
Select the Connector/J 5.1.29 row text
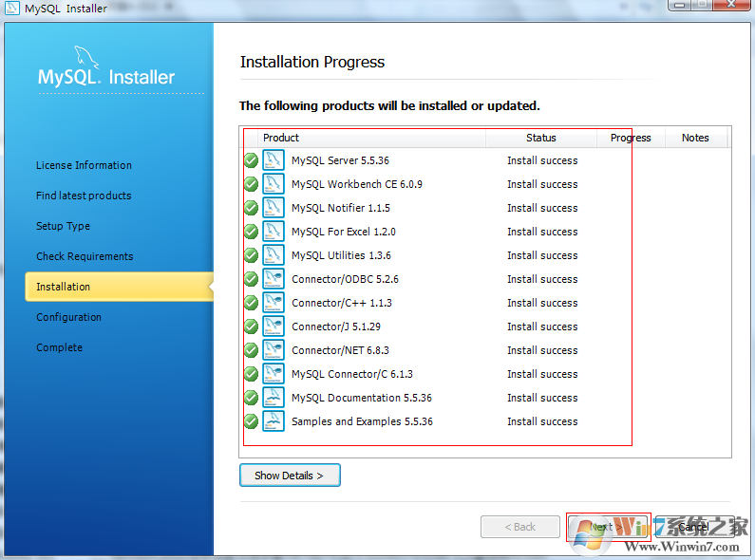(x=335, y=327)
